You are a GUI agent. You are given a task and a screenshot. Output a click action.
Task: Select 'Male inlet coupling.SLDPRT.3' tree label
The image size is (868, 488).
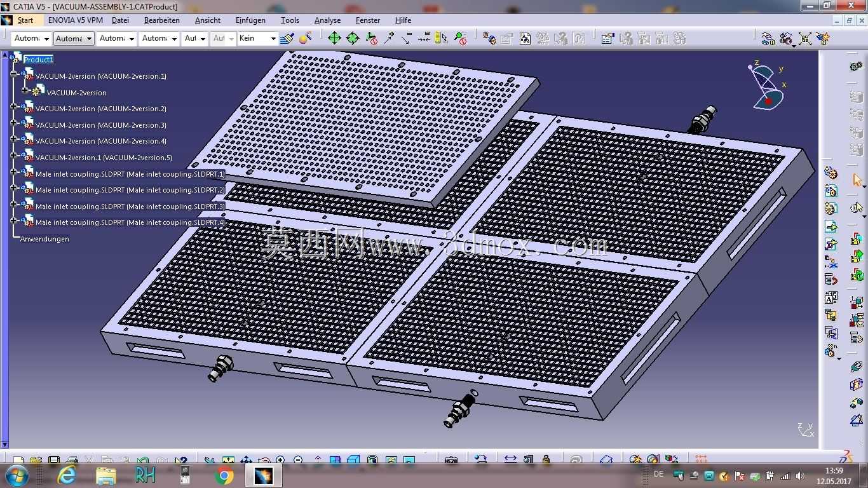(x=130, y=207)
